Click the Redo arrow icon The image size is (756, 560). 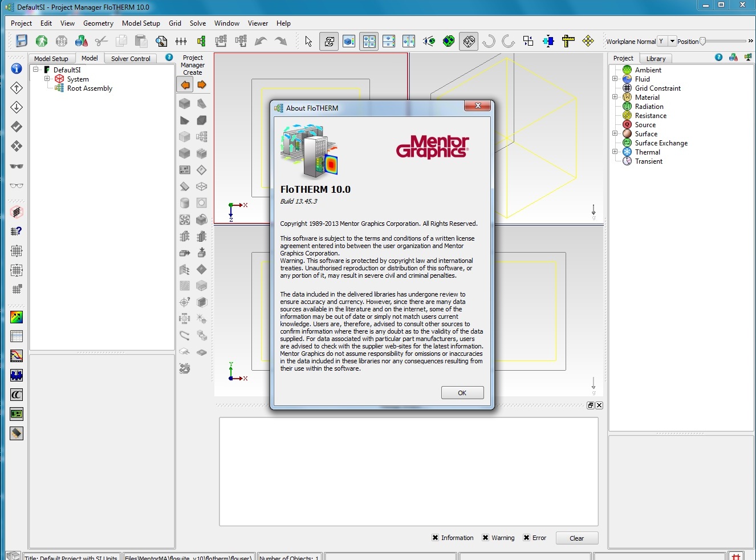pyautogui.click(x=281, y=41)
